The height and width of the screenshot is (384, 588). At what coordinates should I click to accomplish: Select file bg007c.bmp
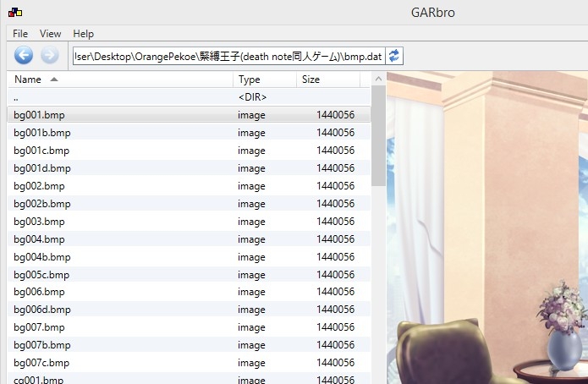(x=189, y=363)
